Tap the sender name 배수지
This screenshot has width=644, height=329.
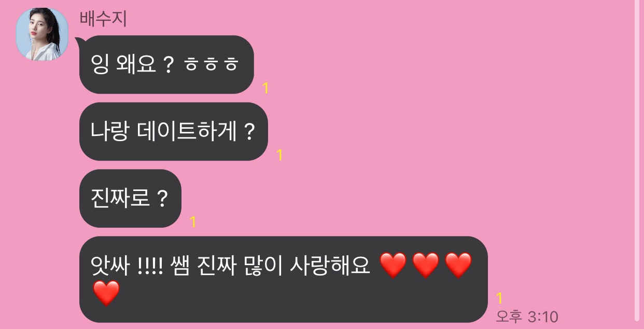(103, 19)
